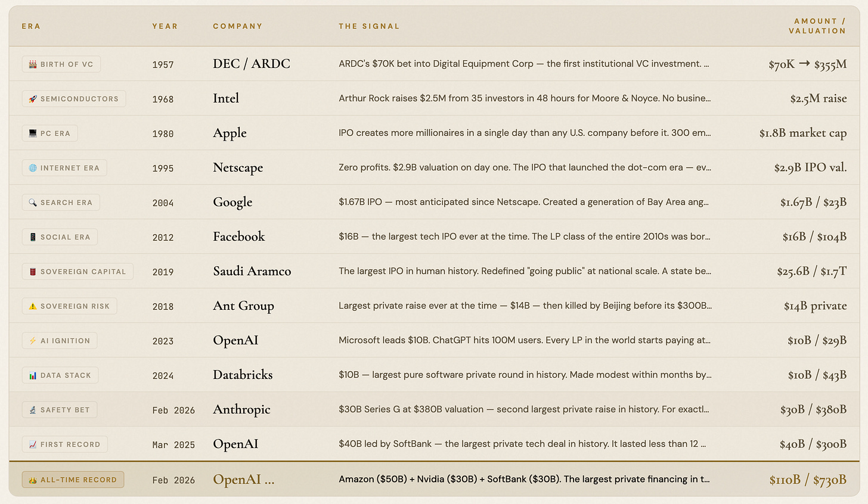Image resolution: width=868 pixels, height=504 pixels.
Task: Select the Facebook company name
Action: point(239,237)
